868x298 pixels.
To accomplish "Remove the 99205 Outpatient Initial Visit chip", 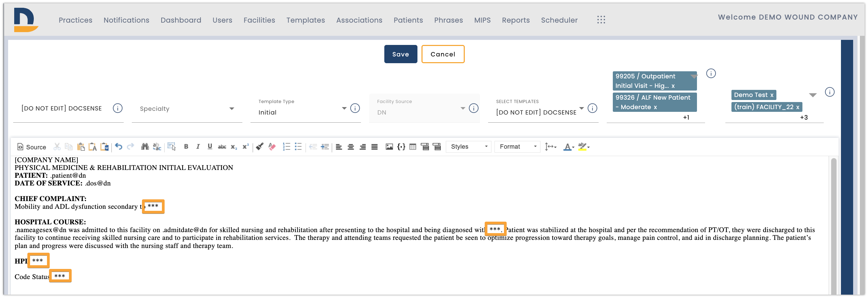I will pos(673,86).
